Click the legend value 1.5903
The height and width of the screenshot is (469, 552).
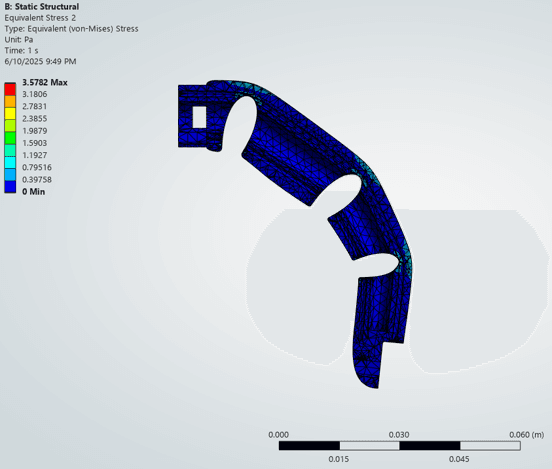[x=34, y=143]
